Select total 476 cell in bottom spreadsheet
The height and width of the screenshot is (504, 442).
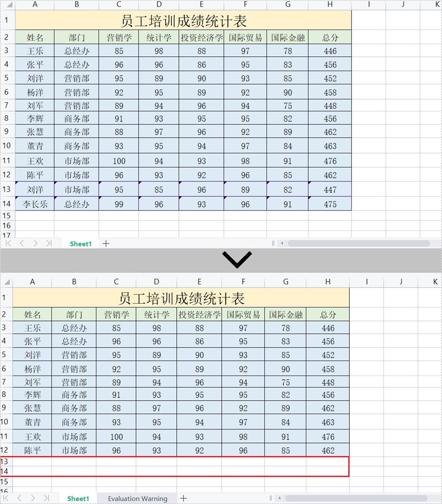click(328, 437)
